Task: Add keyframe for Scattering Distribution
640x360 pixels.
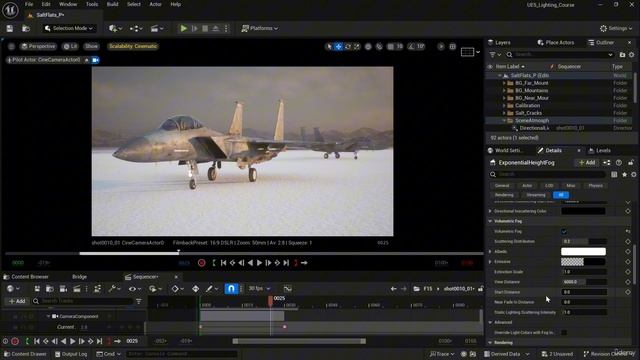Action: (628, 241)
